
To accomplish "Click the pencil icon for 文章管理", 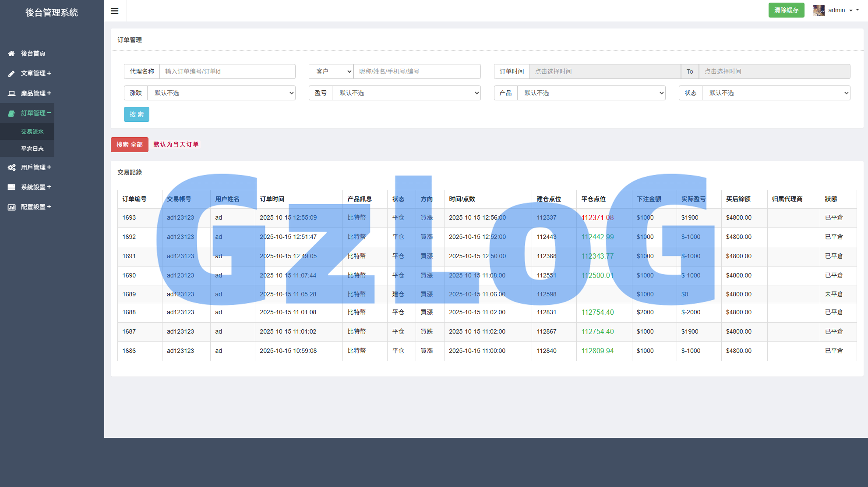I will (x=11, y=74).
